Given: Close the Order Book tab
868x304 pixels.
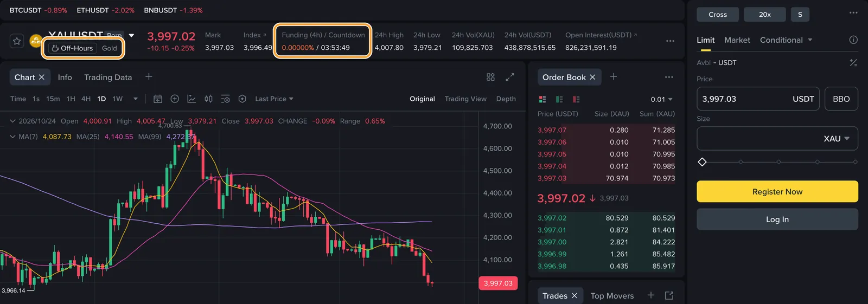Looking at the screenshot, I should tap(592, 77).
